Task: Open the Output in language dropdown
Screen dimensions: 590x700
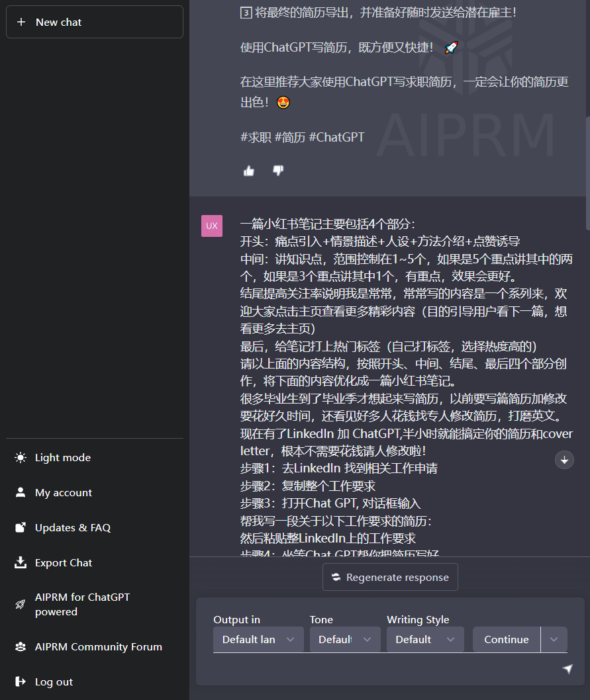Action: pos(258,639)
